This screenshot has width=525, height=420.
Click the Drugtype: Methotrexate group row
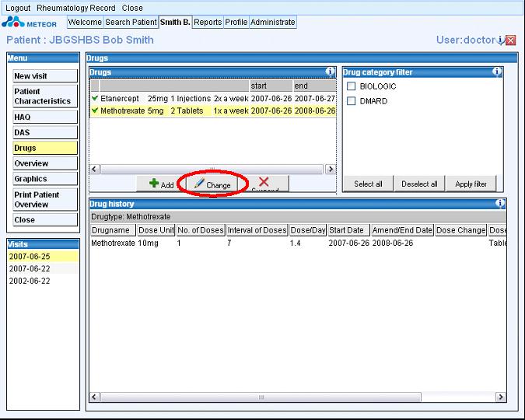pyautogui.click(x=298, y=216)
